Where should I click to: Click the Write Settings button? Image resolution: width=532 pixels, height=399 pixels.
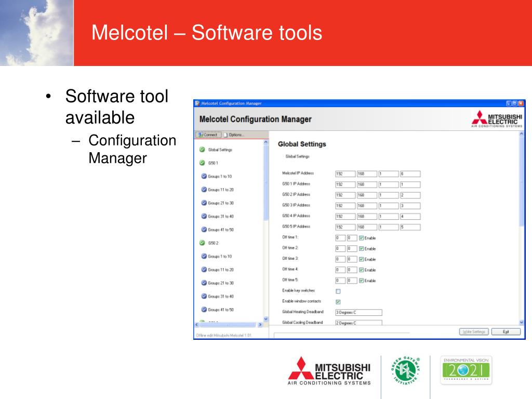pos(474,332)
